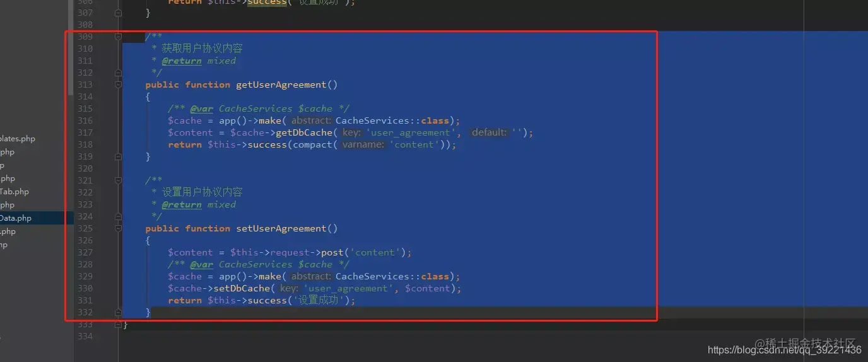Open Tab.php in the project tree
This screenshot has width=868, height=362.
15,192
